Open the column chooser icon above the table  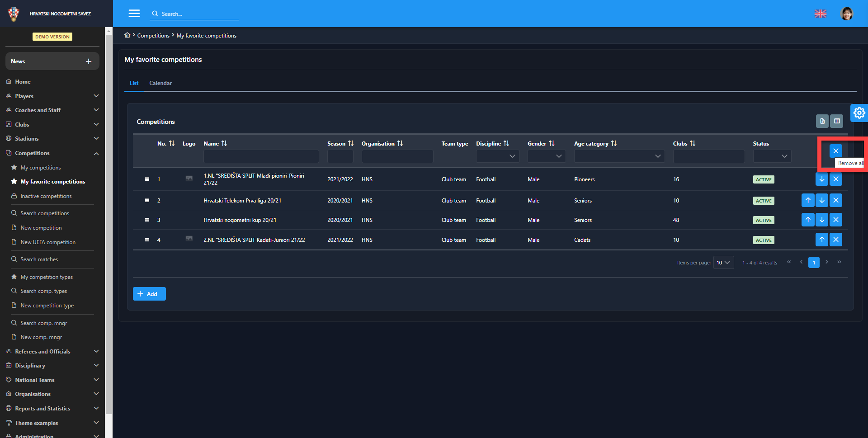pyautogui.click(x=837, y=121)
